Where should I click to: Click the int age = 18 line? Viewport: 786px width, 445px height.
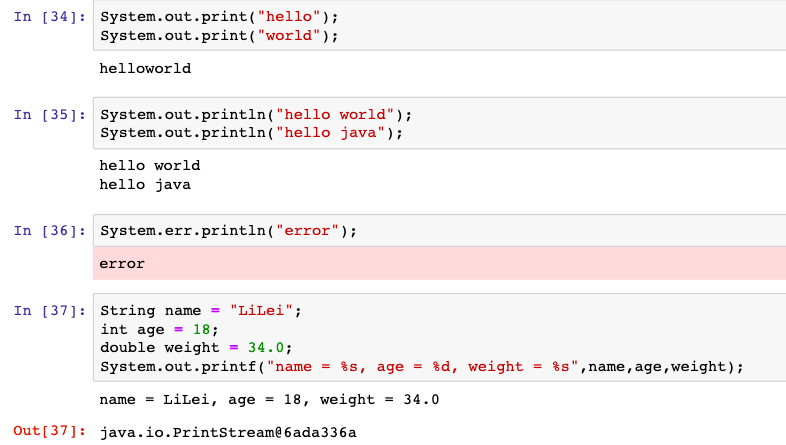tap(159, 329)
